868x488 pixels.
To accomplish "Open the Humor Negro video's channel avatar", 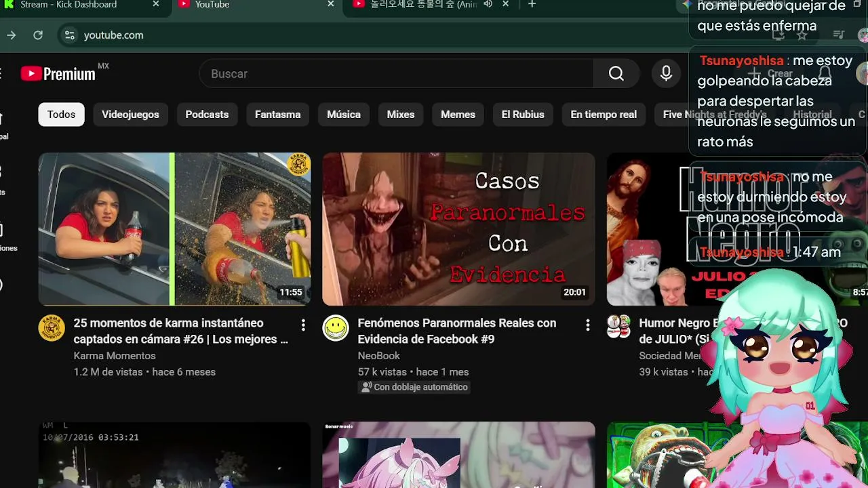I will tap(618, 327).
